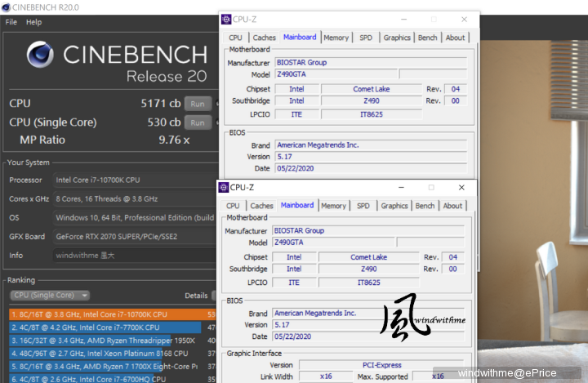Click the front CPU-Z window title icon

click(x=224, y=187)
